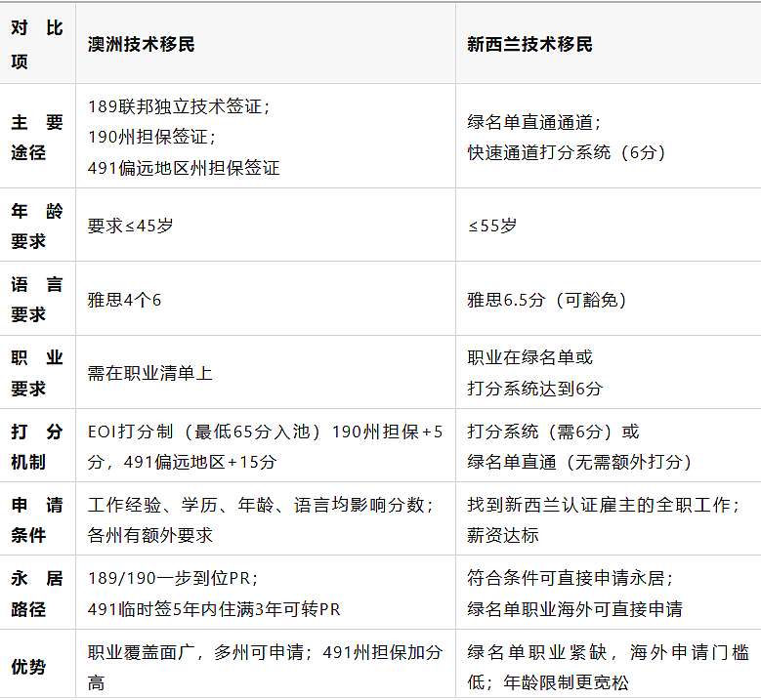Click the text '绿名单职业紧缺，海外申请门槛'
Viewport: 761px width, 700px height.
pyautogui.click(x=609, y=652)
